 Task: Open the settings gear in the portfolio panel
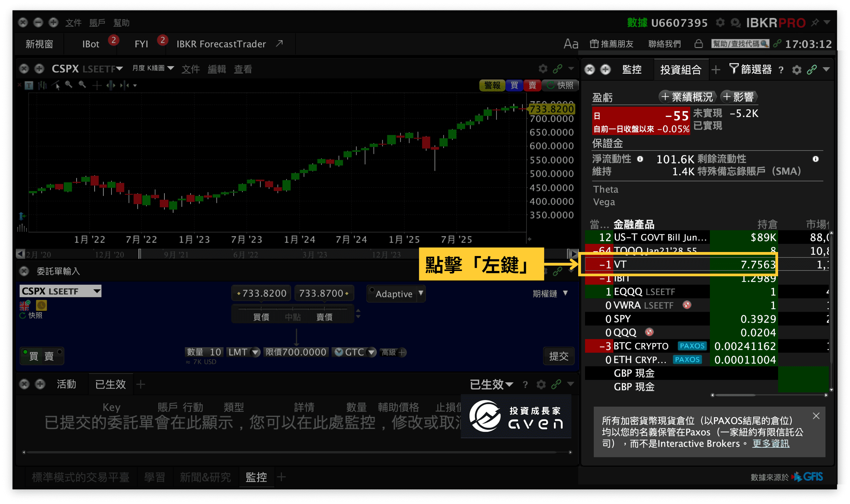797,69
